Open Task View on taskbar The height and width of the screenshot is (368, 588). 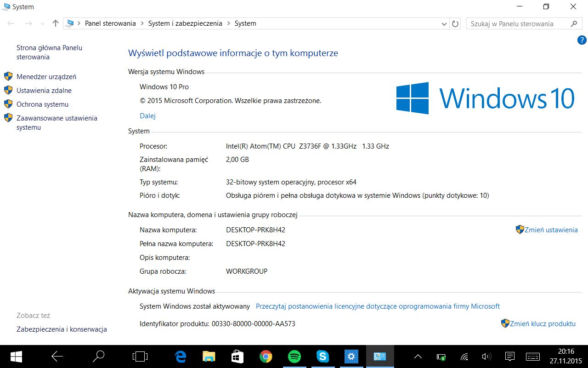click(x=140, y=356)
